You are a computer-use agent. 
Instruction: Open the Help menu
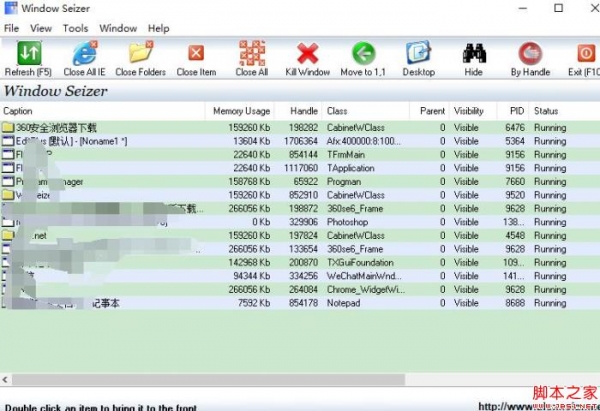pos(158,28)
